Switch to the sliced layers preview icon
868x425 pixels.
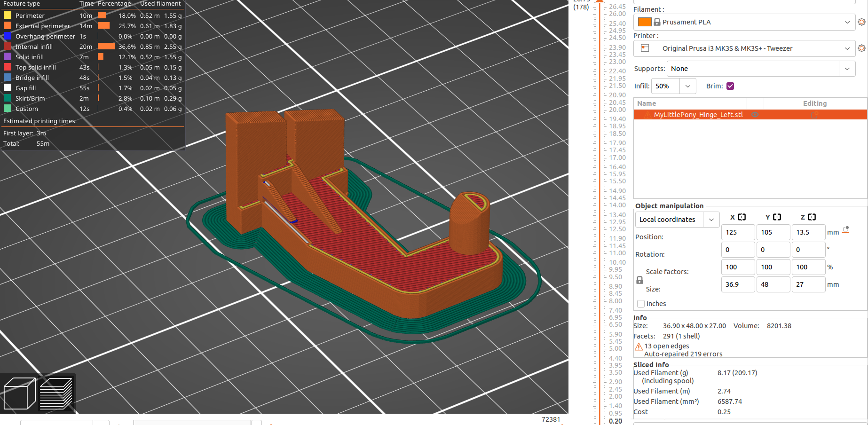click(56, 394)
